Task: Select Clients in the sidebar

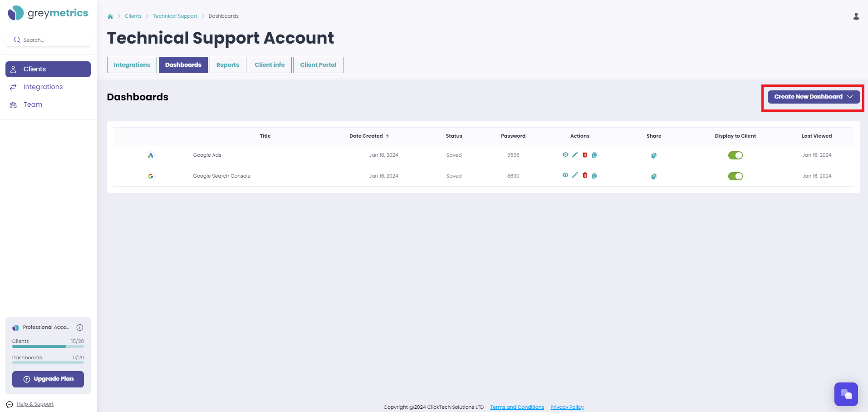Action: click(x=48, y=69)
